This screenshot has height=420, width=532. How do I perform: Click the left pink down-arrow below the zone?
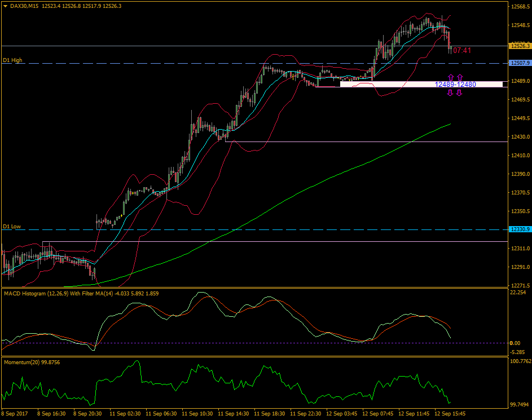coord(450,92)
